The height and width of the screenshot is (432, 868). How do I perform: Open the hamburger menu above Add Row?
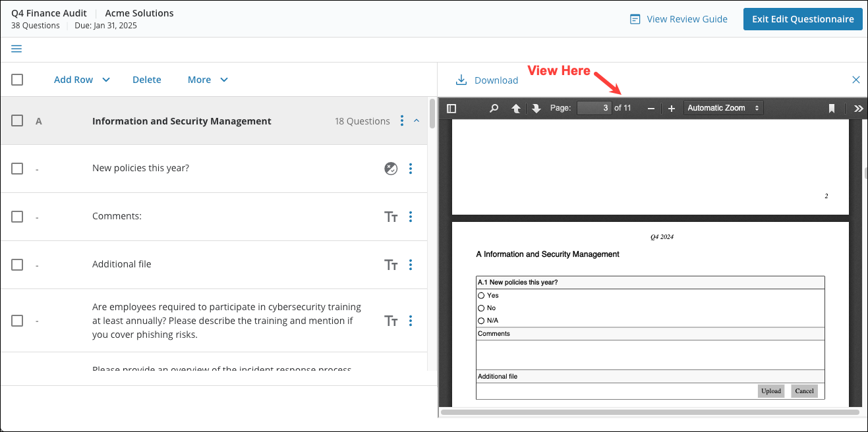coord(16,49)
